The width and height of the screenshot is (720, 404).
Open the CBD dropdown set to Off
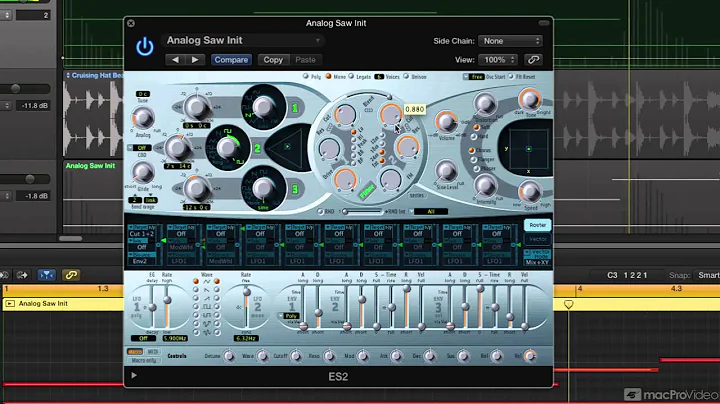pos(139,148)
